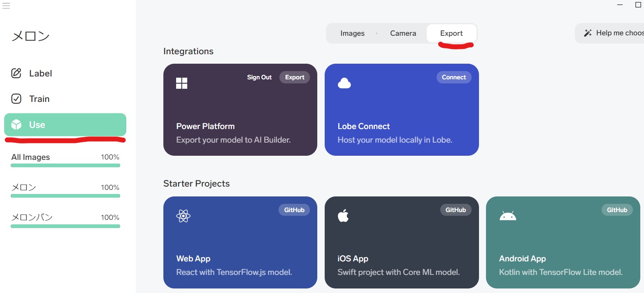Select the Use section in sidebar
Image resolution: width=644 pixels, height=293 pixels.
(65, 125)
